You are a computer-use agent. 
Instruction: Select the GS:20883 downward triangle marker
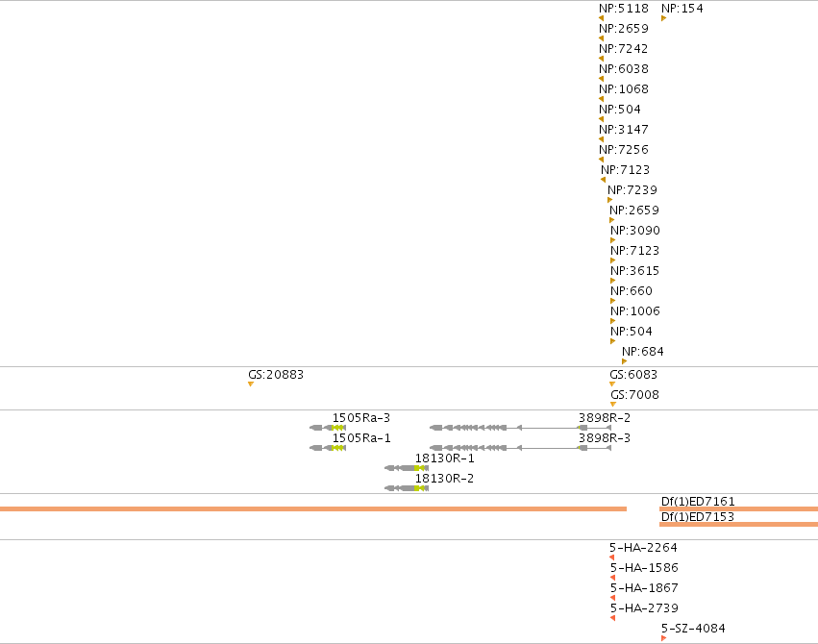coord(251,384)
